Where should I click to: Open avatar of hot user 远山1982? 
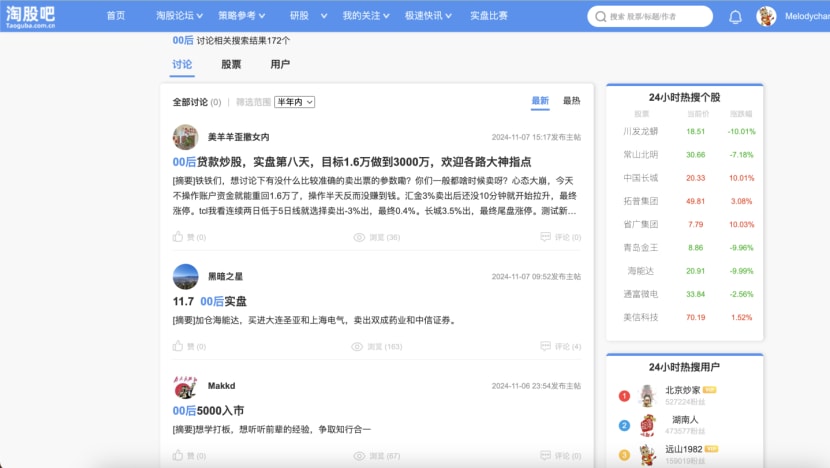click(647, 455)
